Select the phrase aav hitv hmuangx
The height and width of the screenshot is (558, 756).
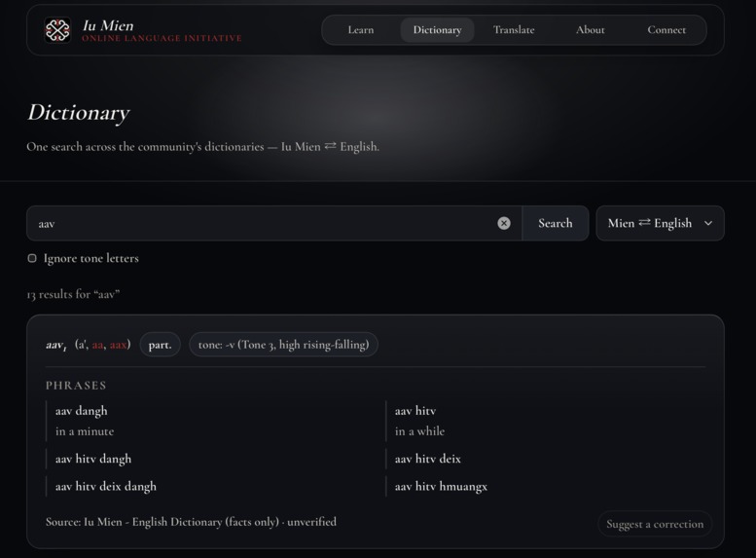[x=441, y=486]
